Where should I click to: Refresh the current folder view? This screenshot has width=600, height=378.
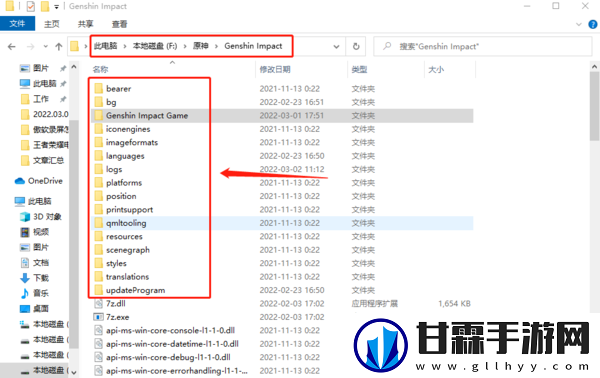[356, 46]
